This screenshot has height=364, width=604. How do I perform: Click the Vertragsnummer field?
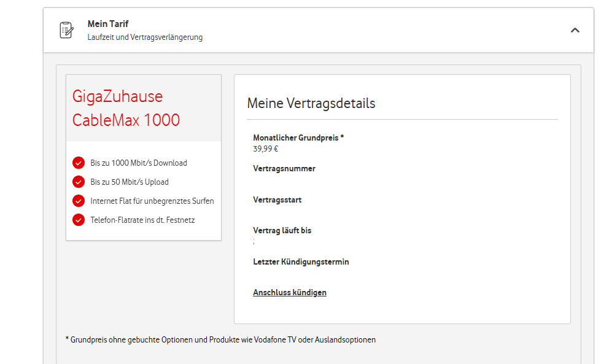(x=284, y=168)
